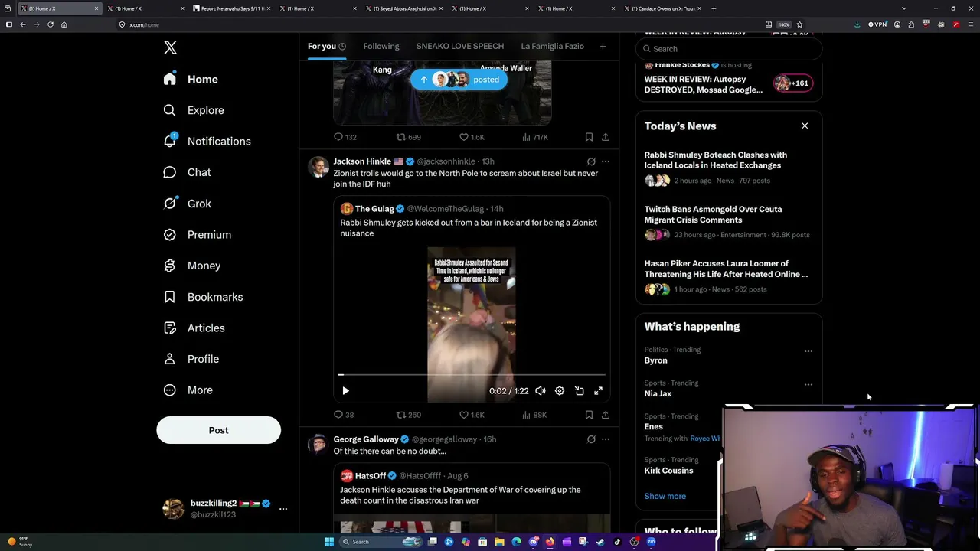Open more options on Jackson Hinkle's post
980x551 pixels.
[606, 161]
